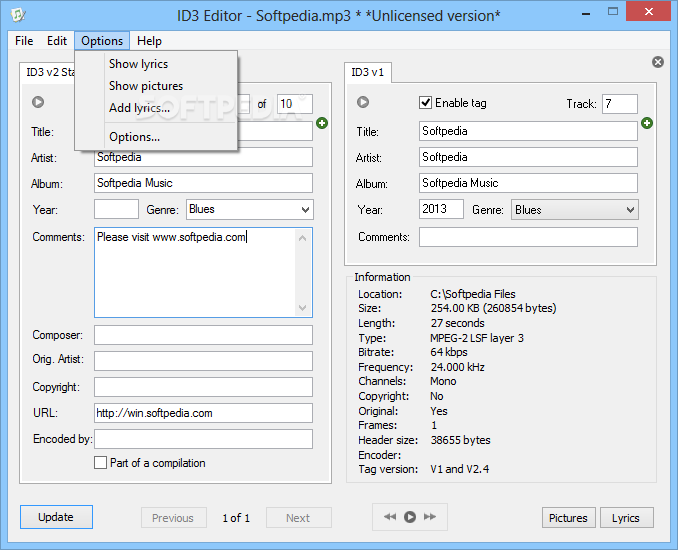The image size is (678, 550).
Task: Click comments scrollbar up arrow
Action: tap(303, 238)
